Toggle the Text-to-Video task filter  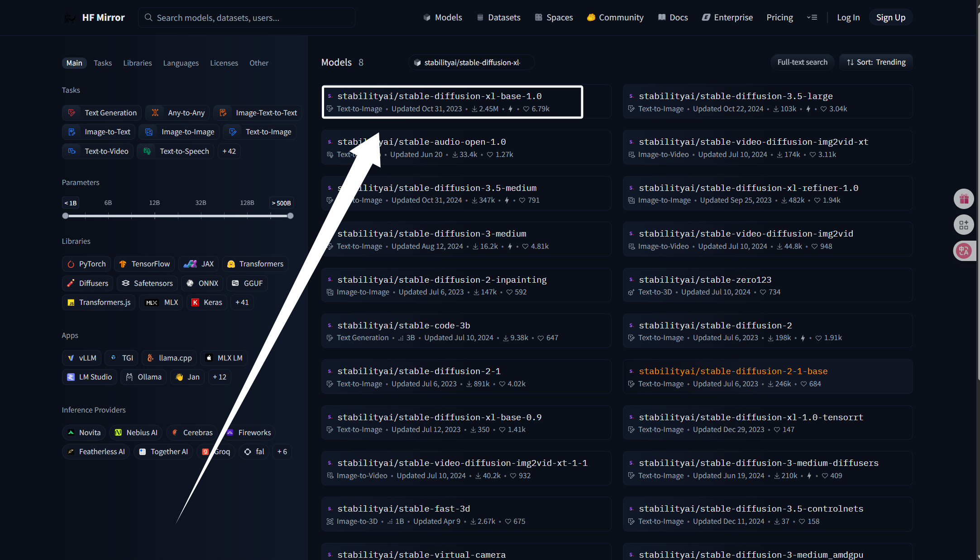click(98, 151)
